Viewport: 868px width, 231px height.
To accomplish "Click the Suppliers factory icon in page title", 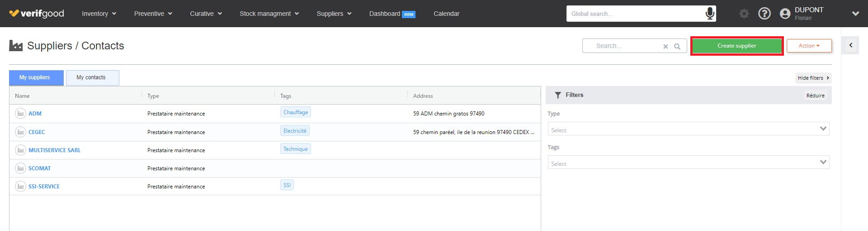I will coord(16,45).
